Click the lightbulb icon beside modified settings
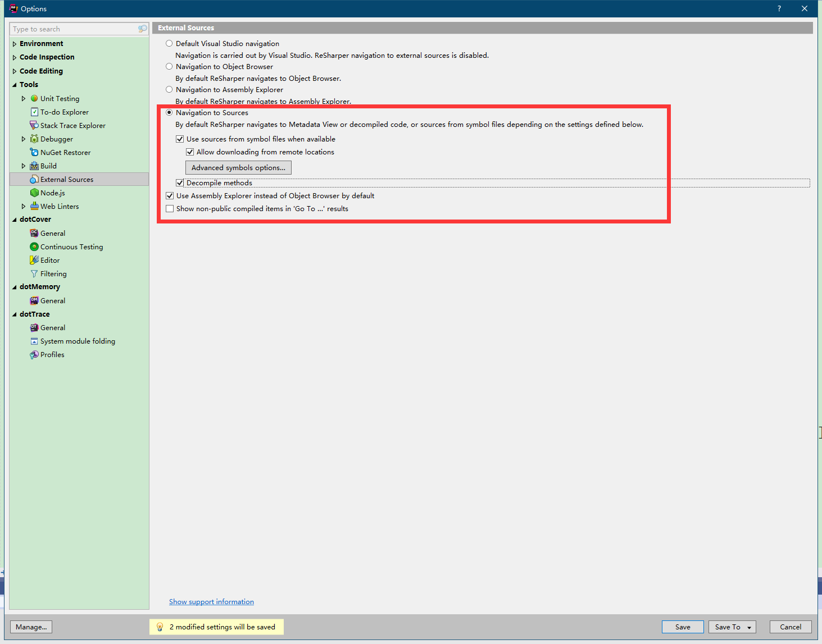 160,627
